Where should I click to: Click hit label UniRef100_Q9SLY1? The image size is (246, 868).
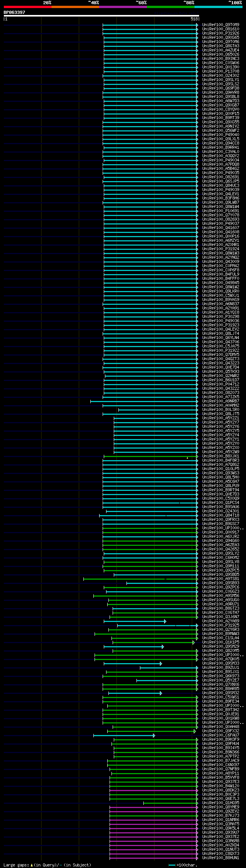click(x=221, y=80)
